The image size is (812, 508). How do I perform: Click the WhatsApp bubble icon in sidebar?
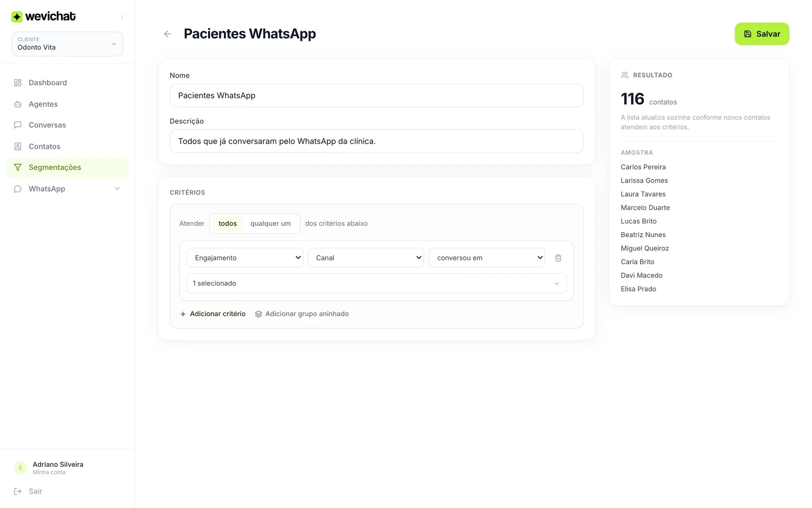tap(18, 189)
